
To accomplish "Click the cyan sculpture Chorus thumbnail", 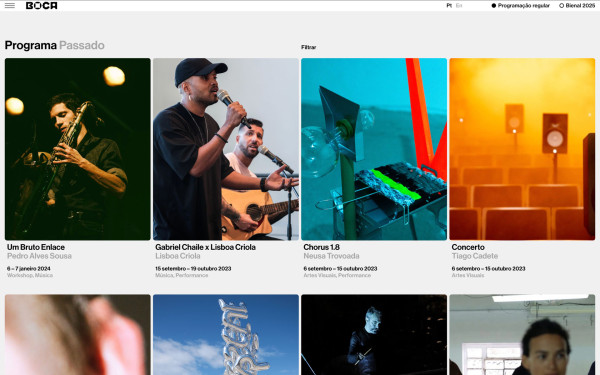I will point(374,149).
